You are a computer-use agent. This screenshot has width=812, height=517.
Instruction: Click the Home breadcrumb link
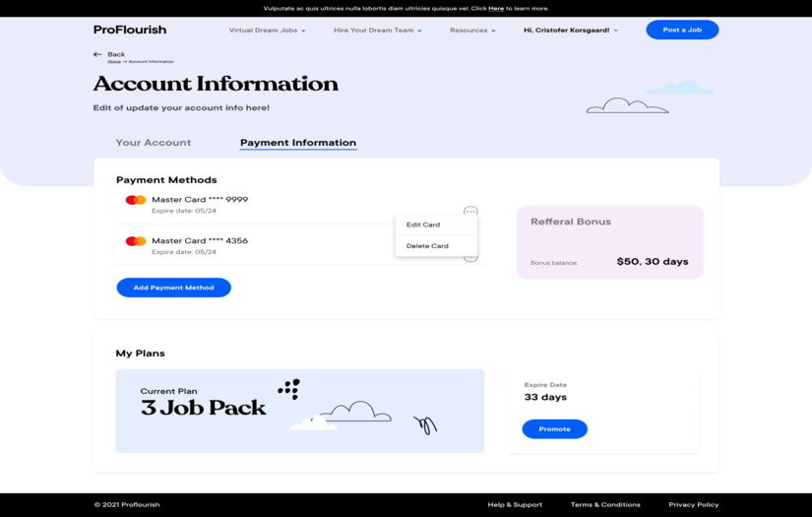[x=114, y=62]
